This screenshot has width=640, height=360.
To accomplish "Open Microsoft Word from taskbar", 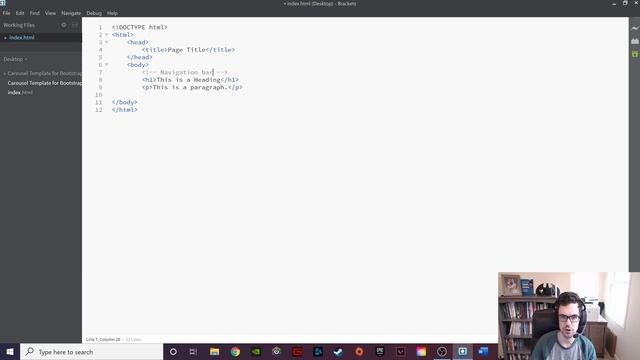I will pos(483,352).
